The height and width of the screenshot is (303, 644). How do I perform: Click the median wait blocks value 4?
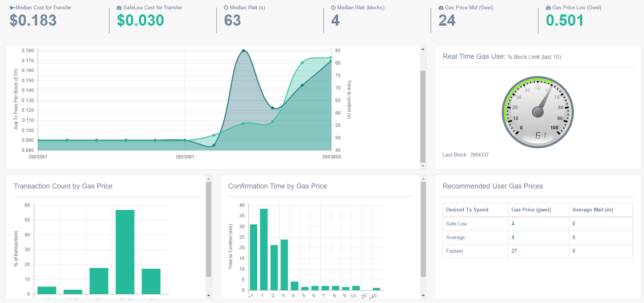(x=336, y=21)
